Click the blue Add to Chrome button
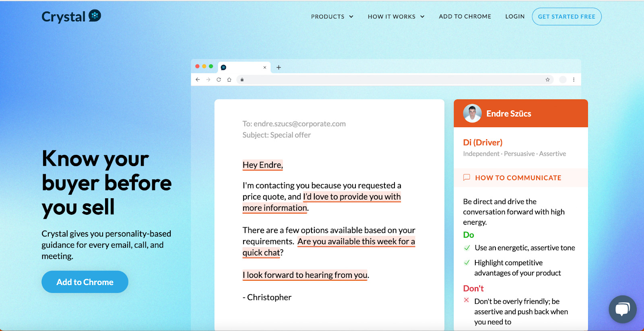This screenshot has height=331, width=644. [x=85, y=282]
